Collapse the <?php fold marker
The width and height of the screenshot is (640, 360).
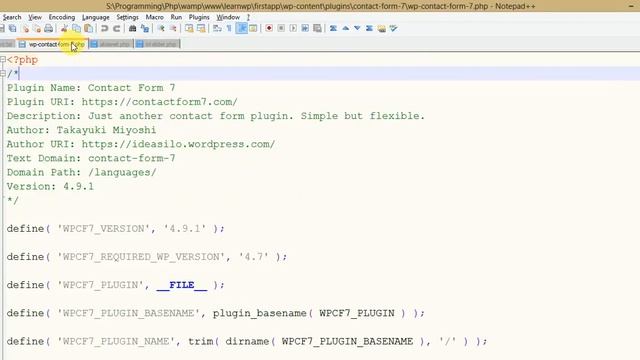[x=3, y=60]
